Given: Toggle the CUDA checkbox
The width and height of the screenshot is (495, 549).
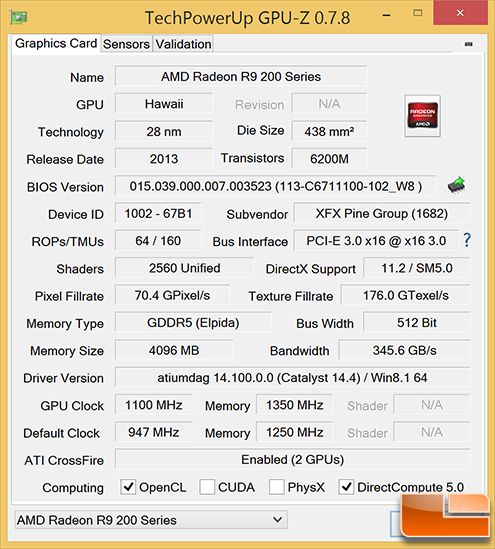Looking at the screenshot, I should pos(207,487).
